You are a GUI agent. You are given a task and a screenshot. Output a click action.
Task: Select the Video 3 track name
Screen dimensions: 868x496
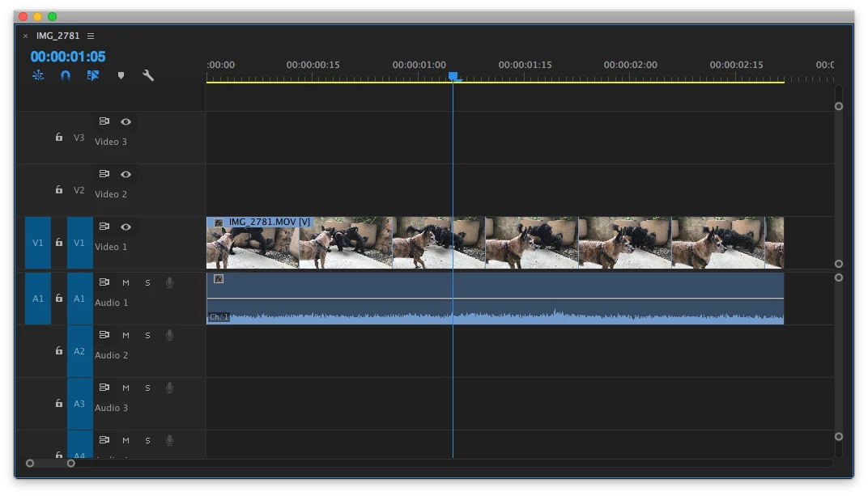pos(111,142)
